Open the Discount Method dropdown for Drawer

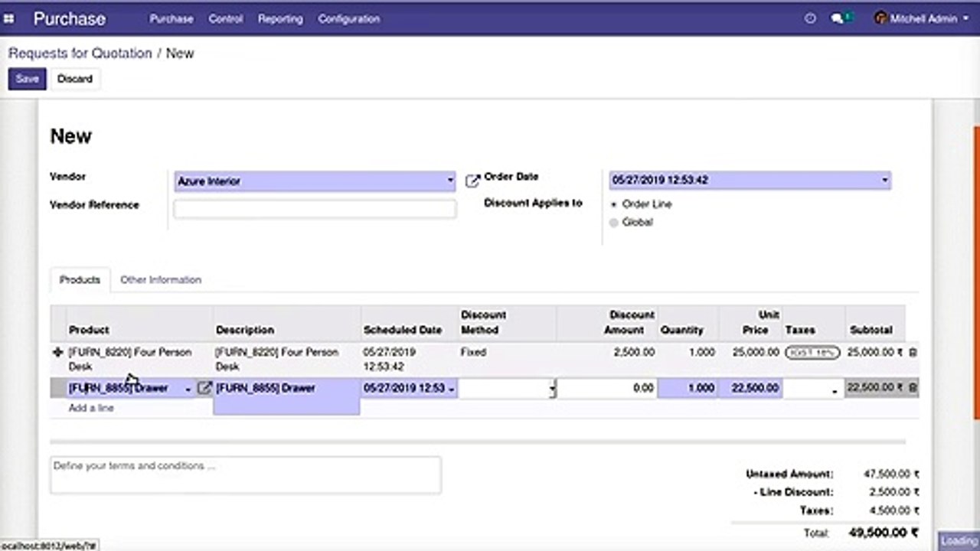(552, 390)
